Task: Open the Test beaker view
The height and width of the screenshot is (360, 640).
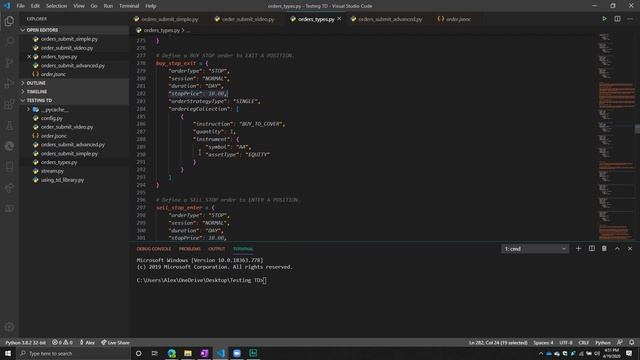Action: tap(9, 125)
